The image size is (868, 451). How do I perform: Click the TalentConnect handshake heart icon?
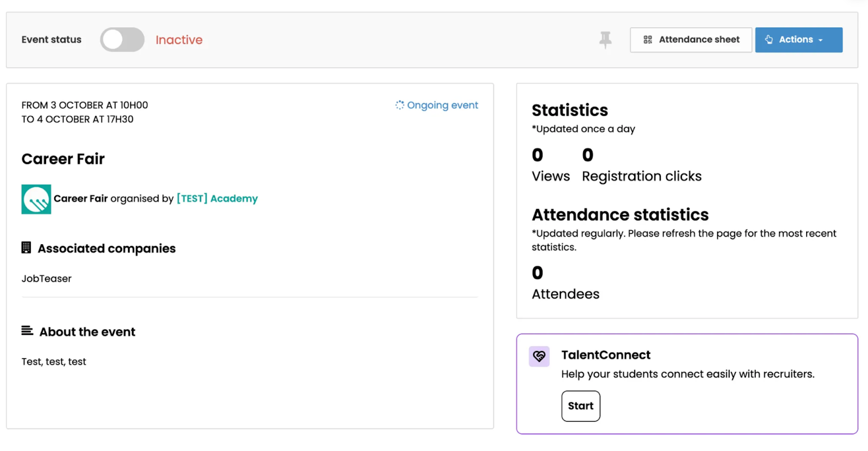tap(539, 357)
